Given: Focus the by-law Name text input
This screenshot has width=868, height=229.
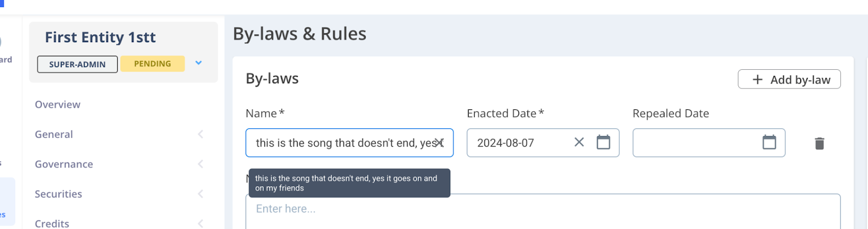Looking at the screenshot, I should coord(342,143).
